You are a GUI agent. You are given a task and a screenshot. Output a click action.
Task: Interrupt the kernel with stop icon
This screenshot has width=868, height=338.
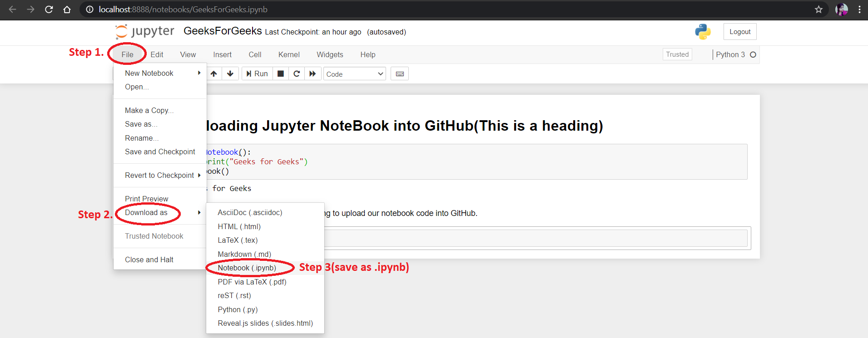tap(281, 73)
